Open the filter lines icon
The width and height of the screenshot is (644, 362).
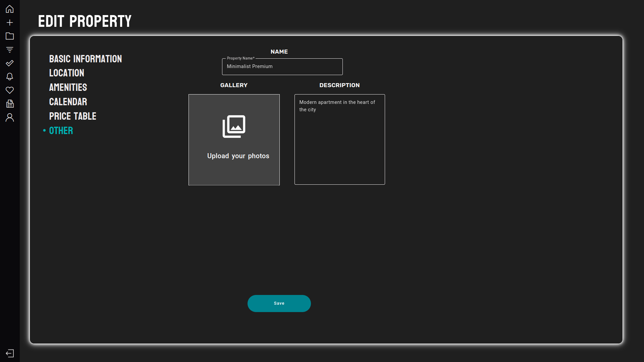10,50
